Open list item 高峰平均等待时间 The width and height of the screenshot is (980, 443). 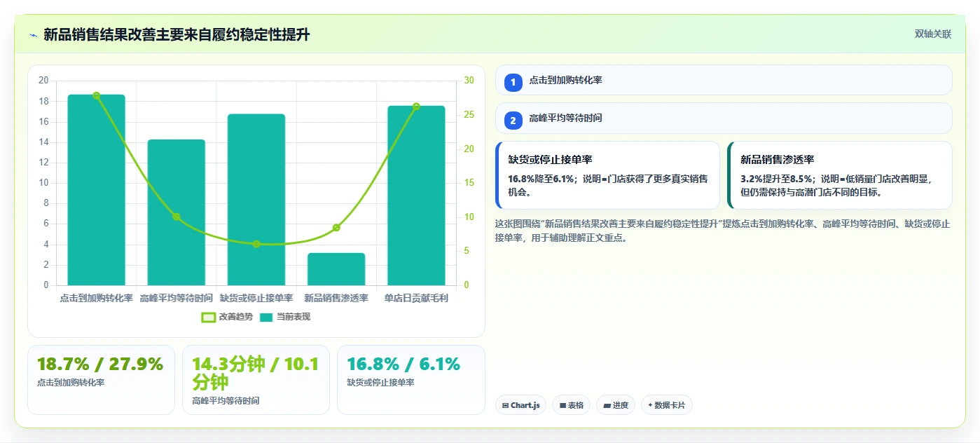tap(724, 118)
